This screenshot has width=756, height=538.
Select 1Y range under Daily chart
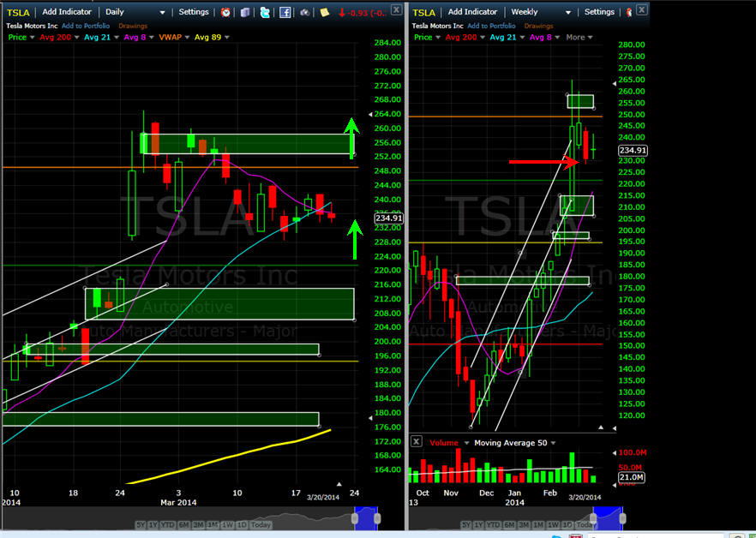point(153,524)
